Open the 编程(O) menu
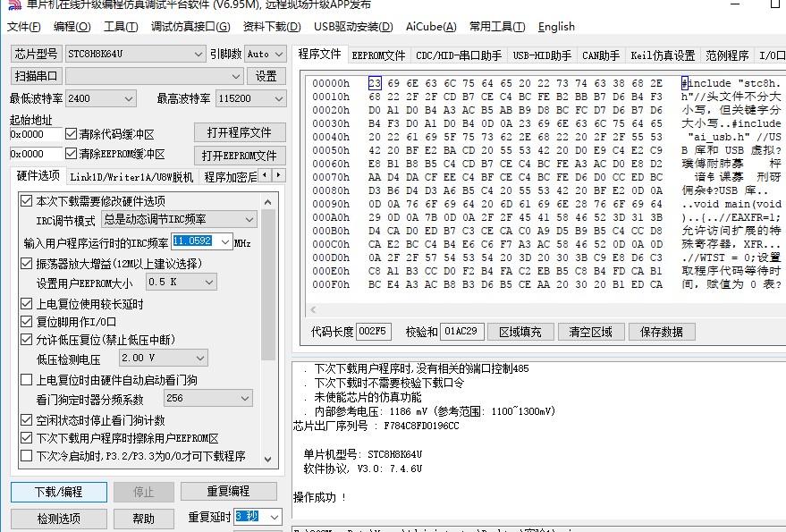The width and height of the screenshot is (786, 532). click(72, 27)
